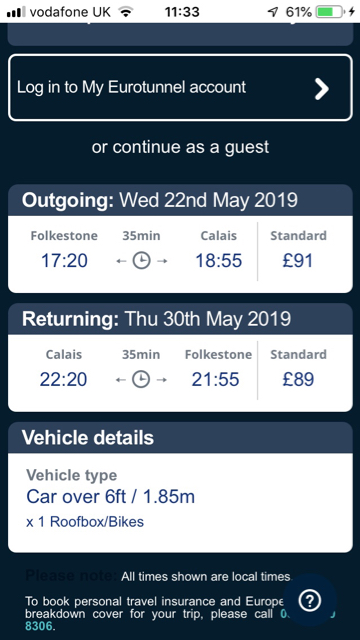The height and width of the screenshot is (640, 360).
Task: Log in to My Eurotunnel account
Action: point(180,88)
